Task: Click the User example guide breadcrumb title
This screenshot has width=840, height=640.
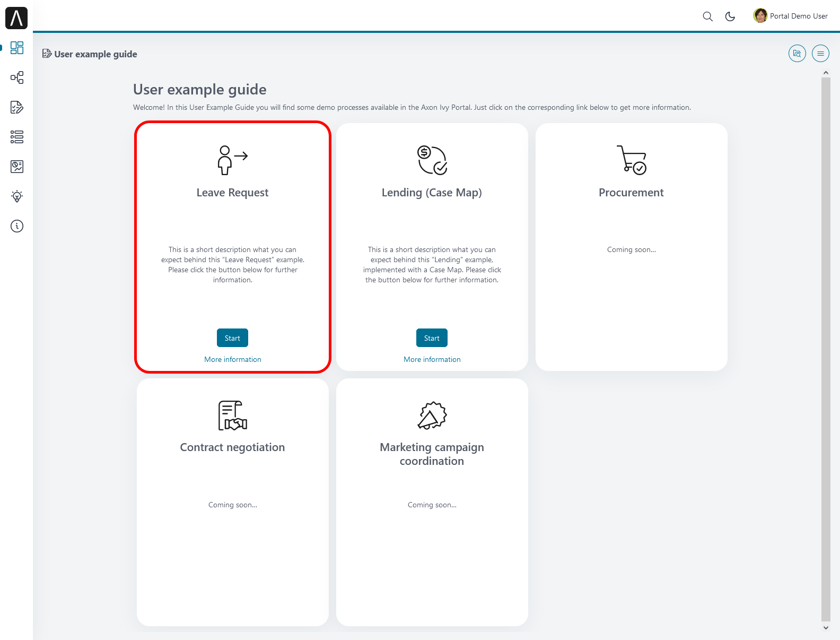Action: click(95, 54)
